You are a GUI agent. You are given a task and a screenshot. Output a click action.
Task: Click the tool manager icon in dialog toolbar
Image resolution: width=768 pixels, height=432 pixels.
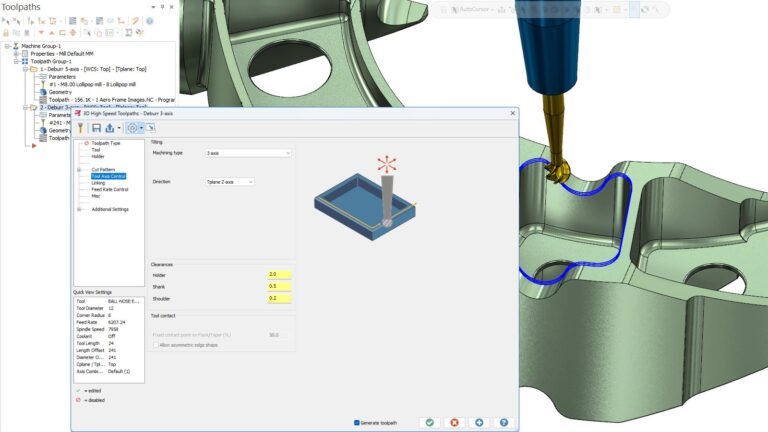[x=80, y=128]
